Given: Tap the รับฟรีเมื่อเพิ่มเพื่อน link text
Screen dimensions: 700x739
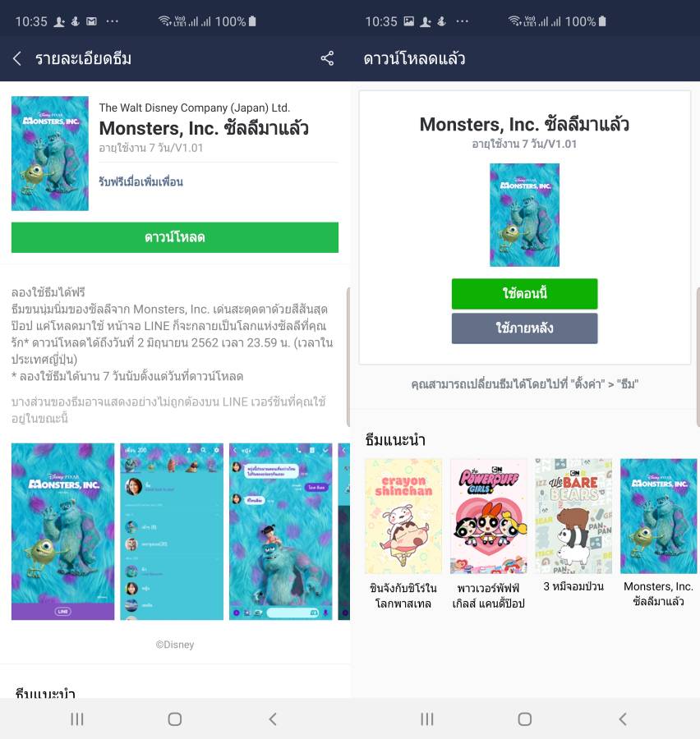Looking at the screenshot, I should pos(140,181).
